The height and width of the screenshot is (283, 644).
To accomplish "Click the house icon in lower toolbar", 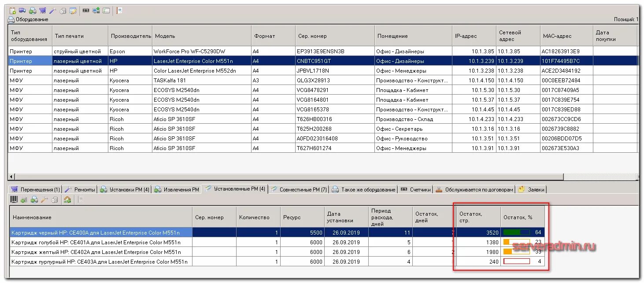I will [67, 200].
